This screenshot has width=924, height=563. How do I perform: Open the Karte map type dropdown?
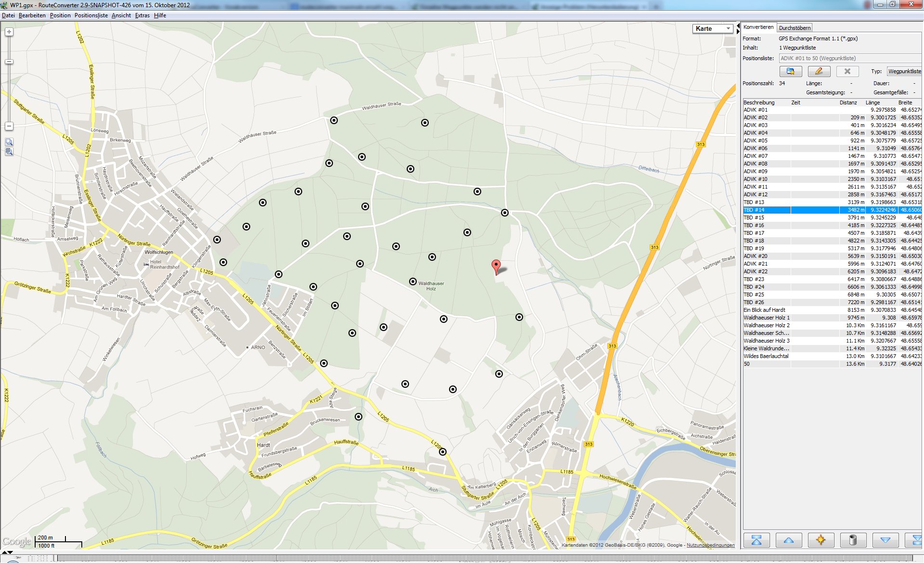click(713, 29)
